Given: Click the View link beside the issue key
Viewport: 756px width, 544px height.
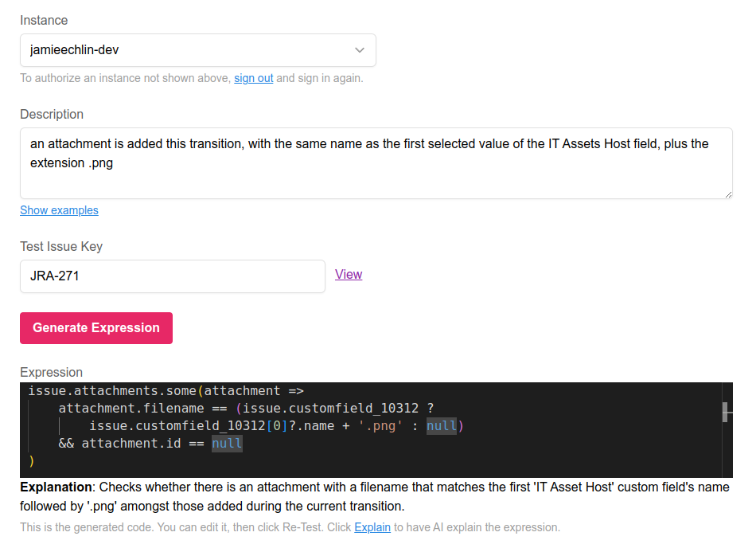Looking at the screenshot, I should click(x=349, y=274).
